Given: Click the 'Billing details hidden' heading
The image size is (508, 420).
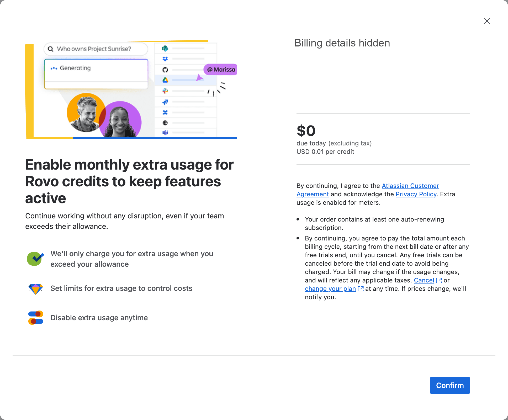Looking at the screenshot, I should (x=342, y=43).
